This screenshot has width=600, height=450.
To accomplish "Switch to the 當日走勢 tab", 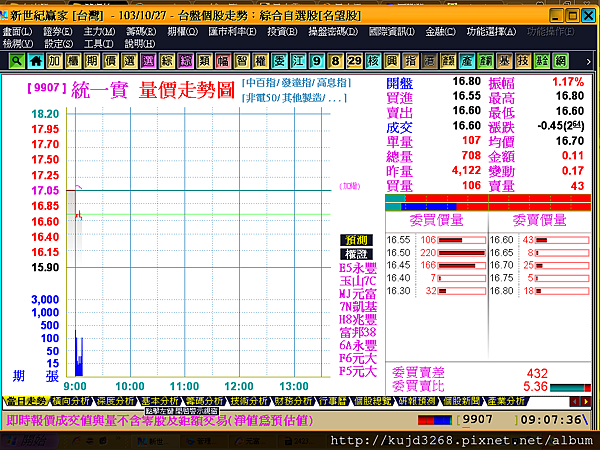I will coord(26,401).
